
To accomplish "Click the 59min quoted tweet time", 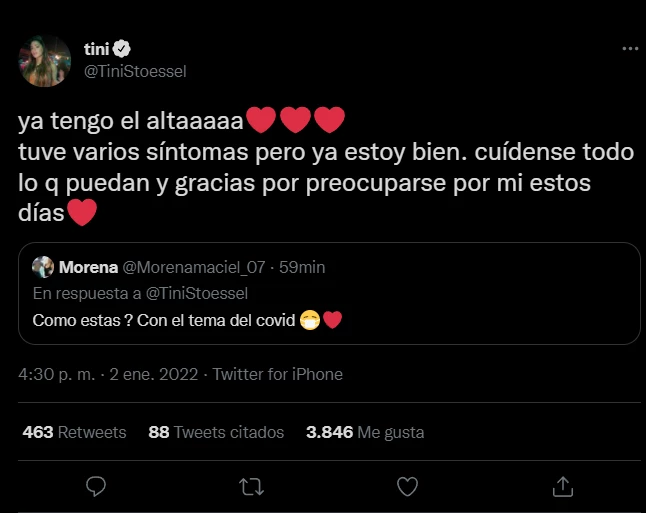I will tap(302, 267).
